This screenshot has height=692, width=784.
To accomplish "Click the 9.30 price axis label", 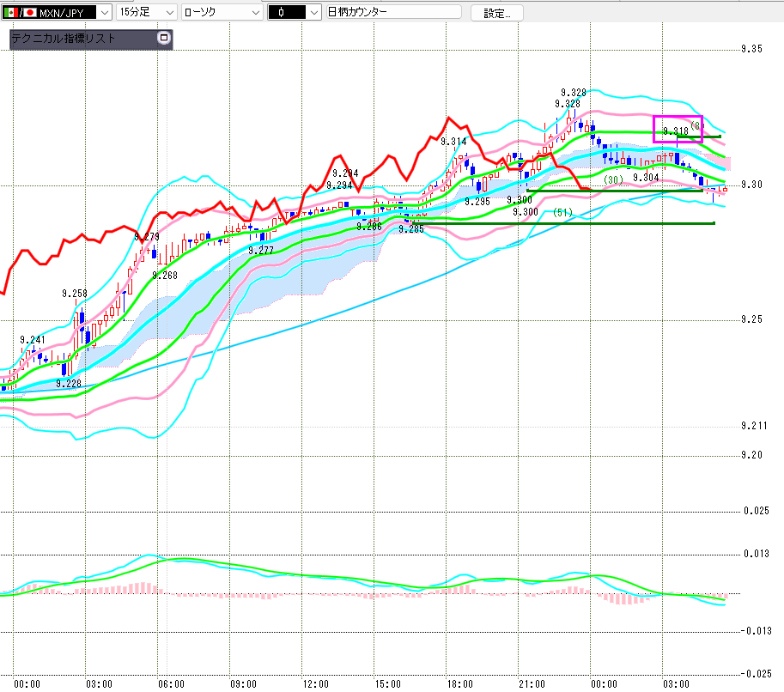I will [752, 185].
